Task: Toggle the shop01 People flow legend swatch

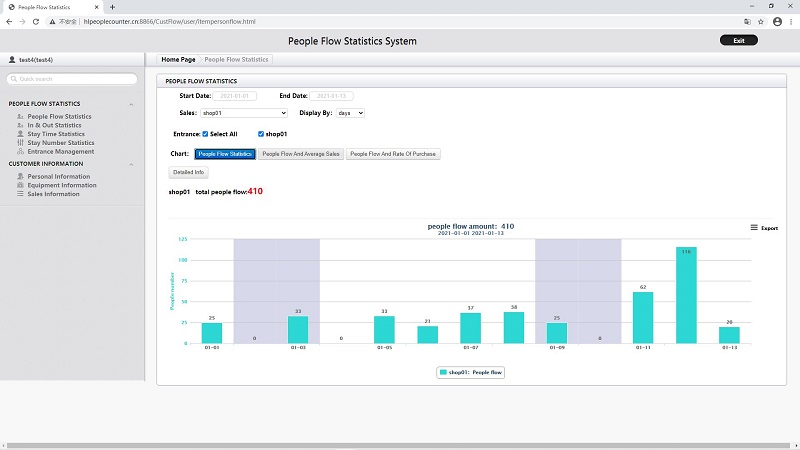Action: pos(443,372)
